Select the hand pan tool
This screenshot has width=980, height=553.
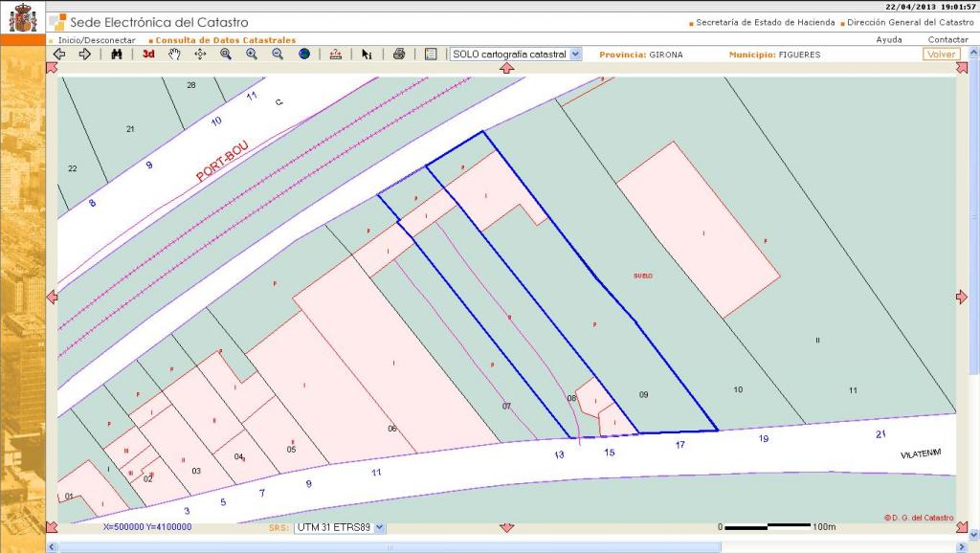[x=174, y=55]
